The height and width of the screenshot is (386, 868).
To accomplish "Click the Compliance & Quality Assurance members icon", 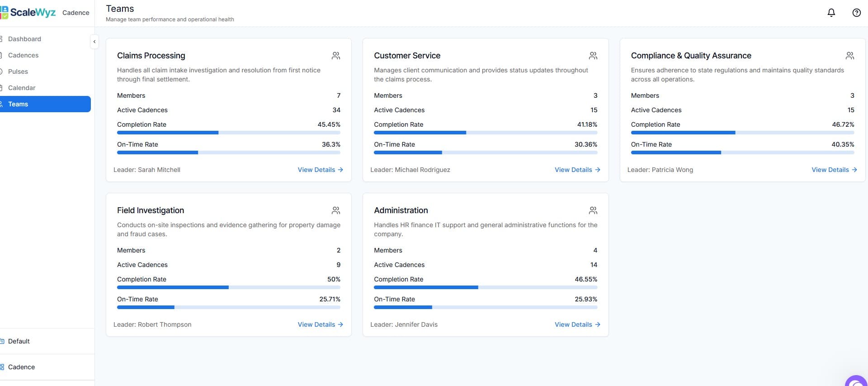I will [x=849, y=56].
